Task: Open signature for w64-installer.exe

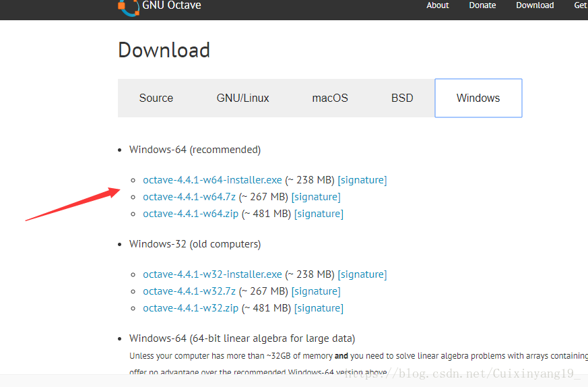Action: click(362, 180)
